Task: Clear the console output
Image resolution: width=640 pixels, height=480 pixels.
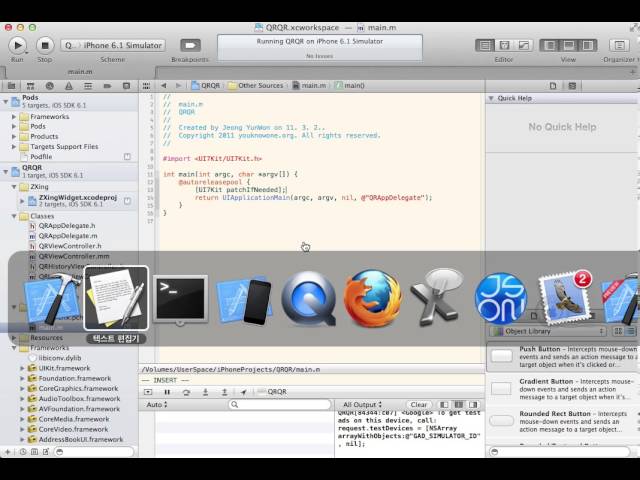Action: (x=418, y=405)
